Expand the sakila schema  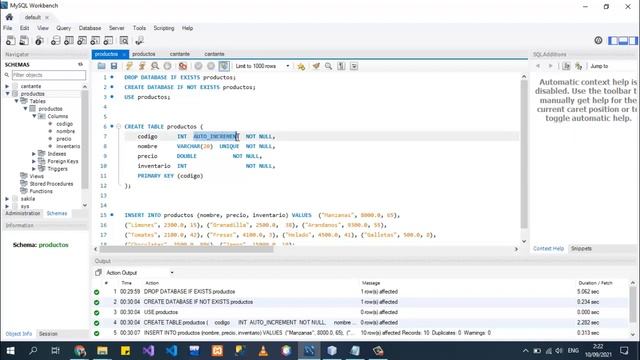[7, 199]
